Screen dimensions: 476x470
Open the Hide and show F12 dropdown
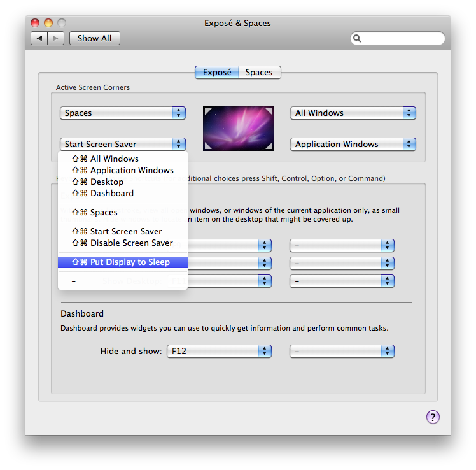tap(219, 351)
